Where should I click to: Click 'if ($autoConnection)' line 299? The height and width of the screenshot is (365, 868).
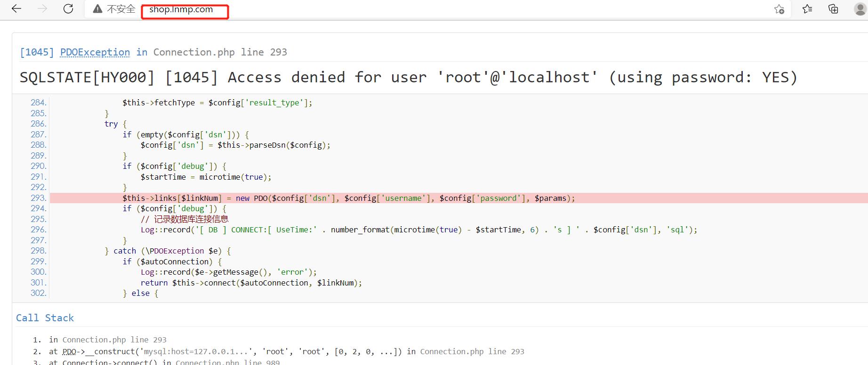172,262
